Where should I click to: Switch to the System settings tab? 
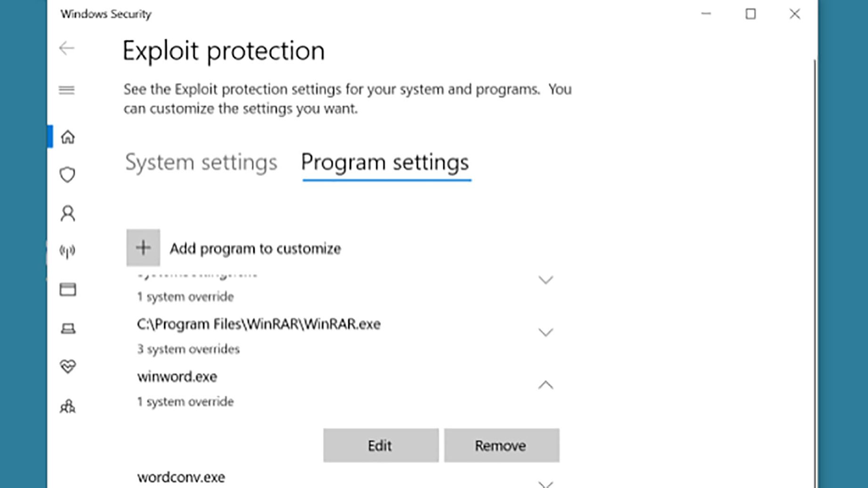(201, 162)
